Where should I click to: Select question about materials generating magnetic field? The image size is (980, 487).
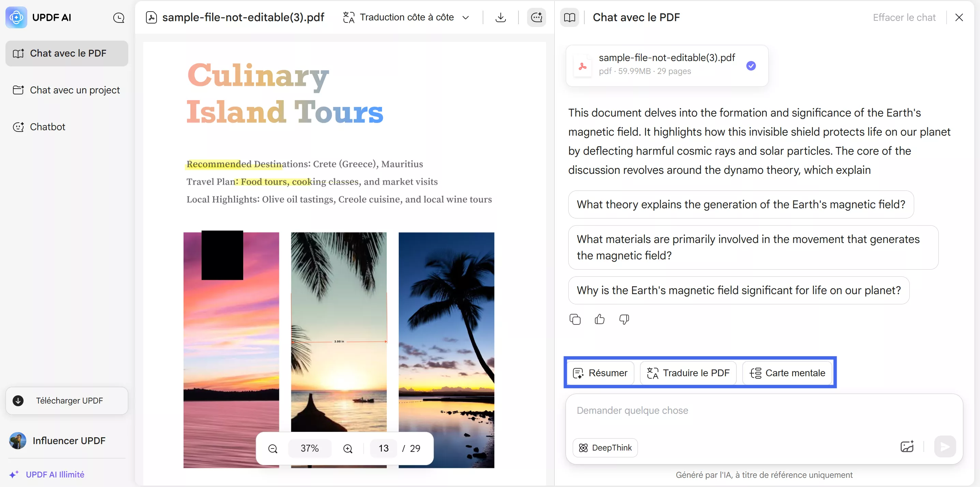[x=753, y=247]
